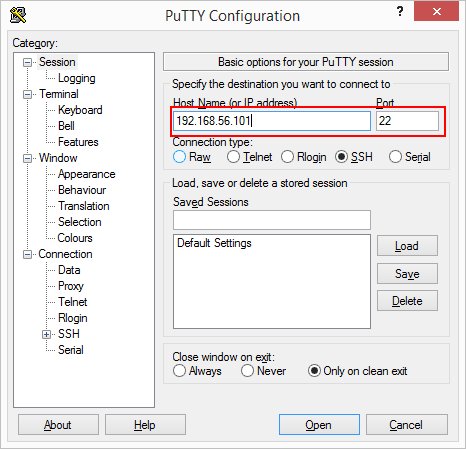Collapse the Session tree node
Image resolution: width=466 pixels, height=449 pixels.
pyautogui.click(x=27, y=62)
